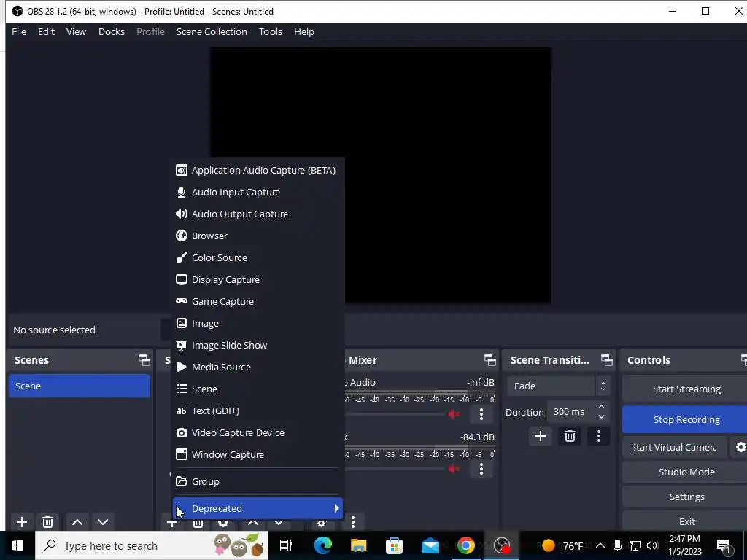Pop out the Audio Mixer dock
747x560 pixels.
(x=489, y=360)
